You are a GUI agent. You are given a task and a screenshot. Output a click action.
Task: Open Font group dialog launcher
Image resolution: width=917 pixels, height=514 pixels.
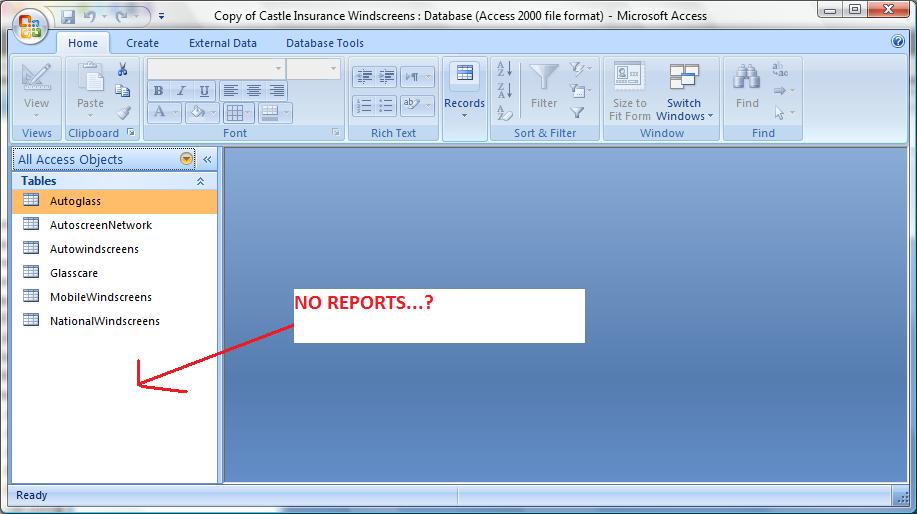(x=336, y=133)
